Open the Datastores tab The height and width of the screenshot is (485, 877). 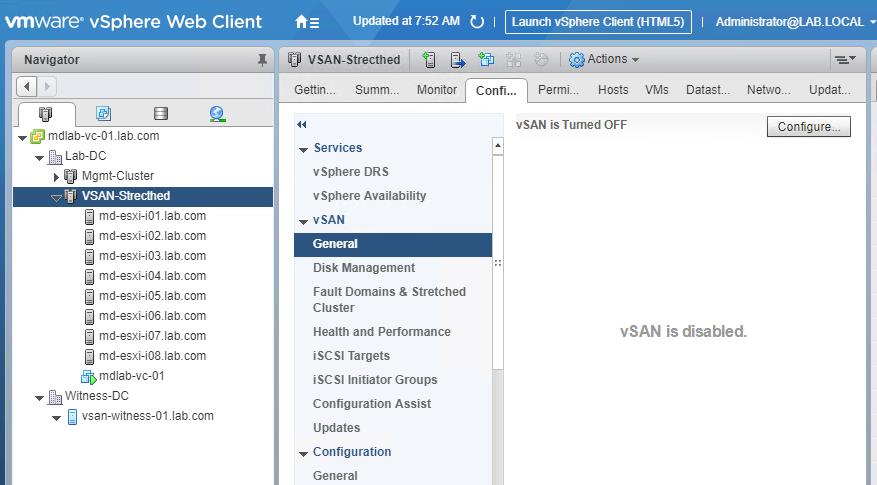point(708,90)
